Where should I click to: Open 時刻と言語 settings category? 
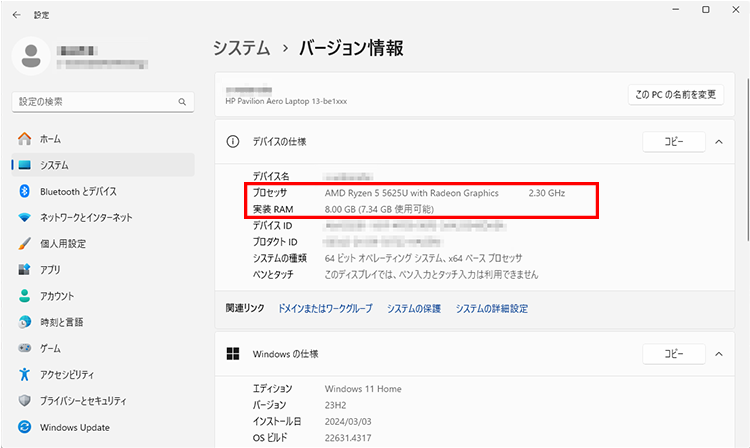[x=103, y=322]
